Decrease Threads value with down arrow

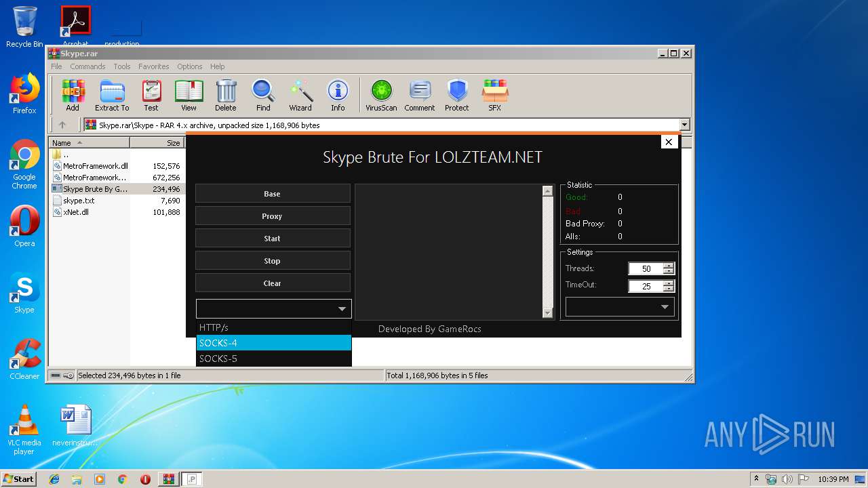669,271
